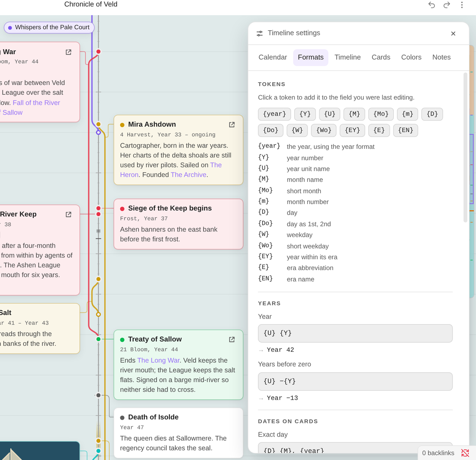Click the Death of Isolde gray timeline marker
The width and height of the screenshot is (476, 460).
tap(98, 396)
